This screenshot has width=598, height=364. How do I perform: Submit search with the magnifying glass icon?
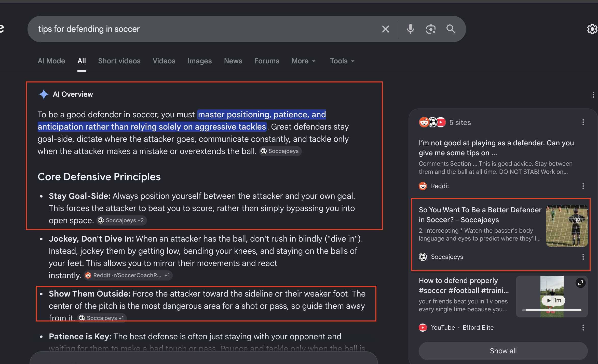pyautogui.click(x=451, y=29)
